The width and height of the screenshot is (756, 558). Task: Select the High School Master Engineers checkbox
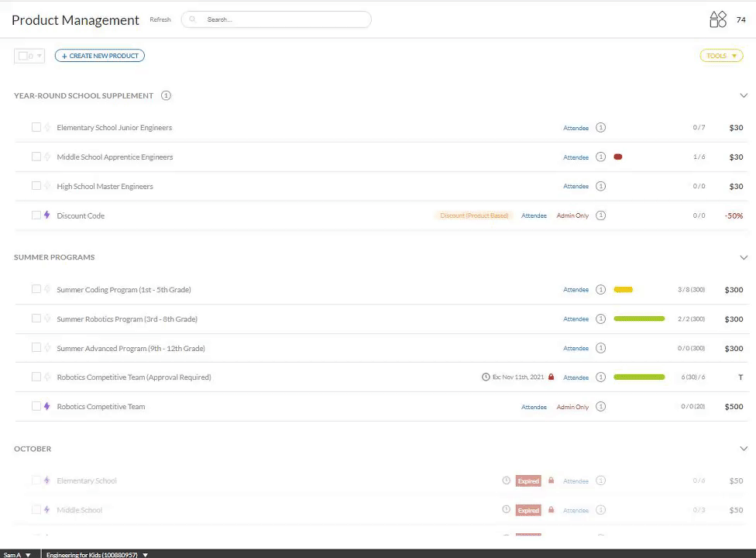coord(36,186)
